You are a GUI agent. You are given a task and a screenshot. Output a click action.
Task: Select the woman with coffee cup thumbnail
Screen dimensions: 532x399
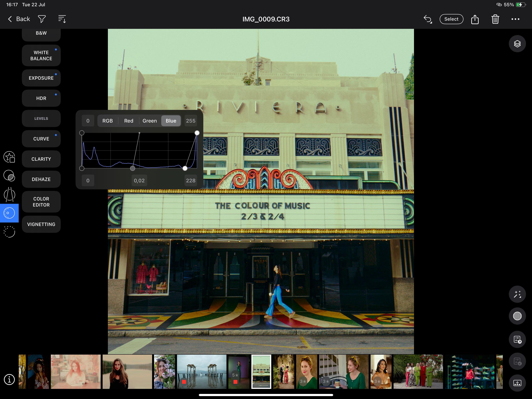click(x=344, y=372)
